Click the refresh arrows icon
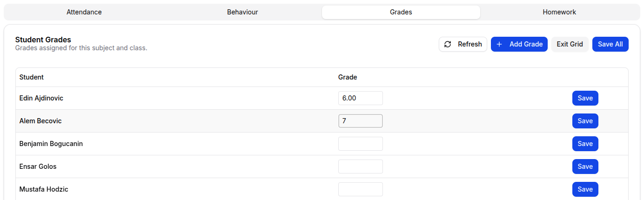644x200 pixels. 448,44
